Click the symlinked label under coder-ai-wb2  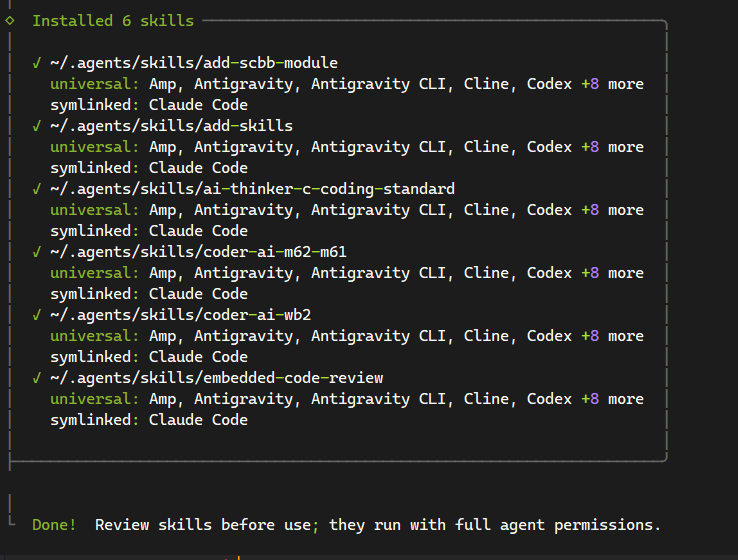click(95, 357)
